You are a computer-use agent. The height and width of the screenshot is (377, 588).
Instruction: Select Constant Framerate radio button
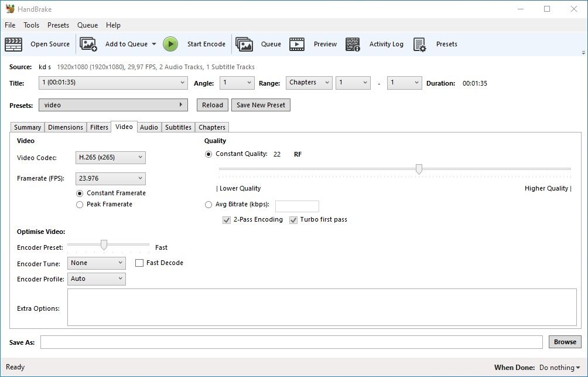[80, 193]
